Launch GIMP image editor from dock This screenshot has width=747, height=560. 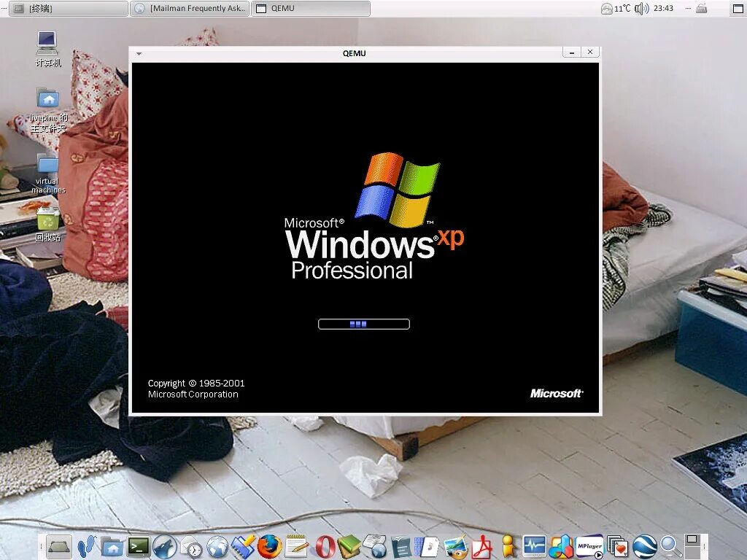[x=455, y=547]
